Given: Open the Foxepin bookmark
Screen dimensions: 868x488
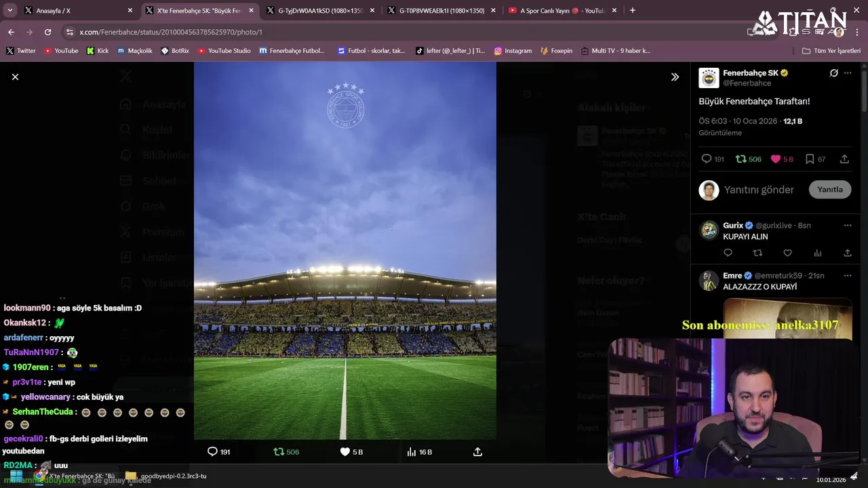Looking at the screenshot, I should click(x=556, y=51).
